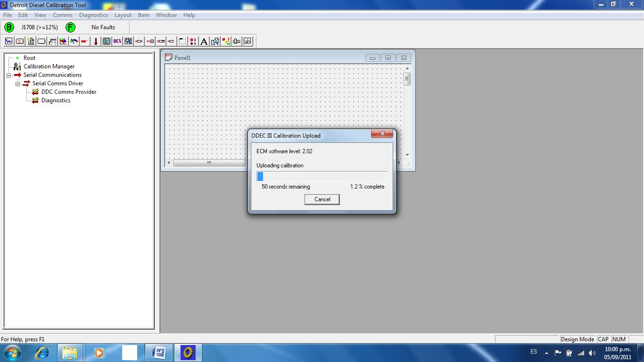Screen dimensions: 644x362
Task: Select the colored squares alert icon
Action: 226,41
